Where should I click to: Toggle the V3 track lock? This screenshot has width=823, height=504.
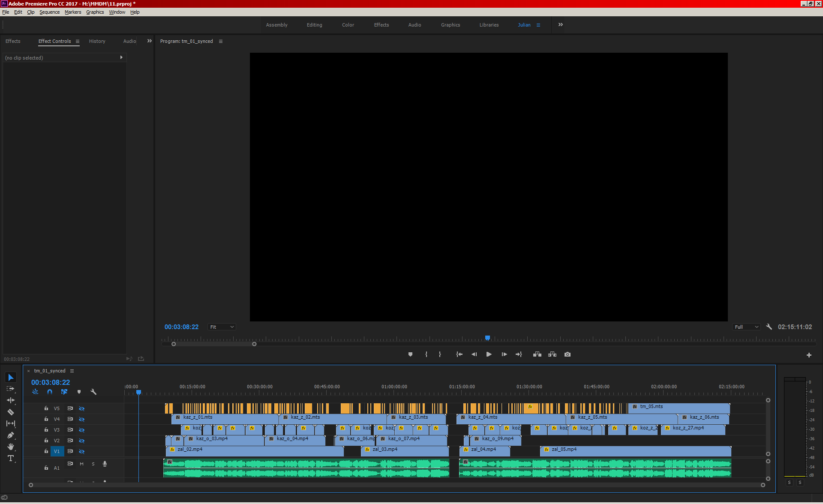point(46,430)
